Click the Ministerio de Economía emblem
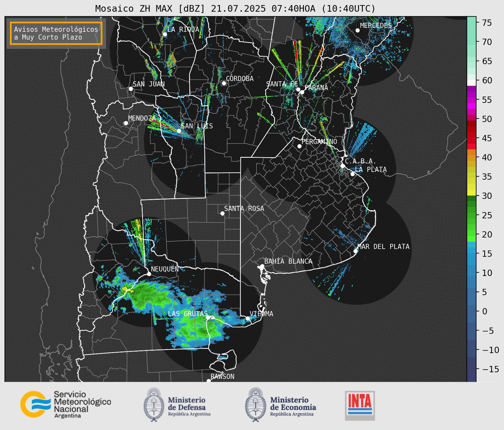Image resolution: width=504 pixels, height=430 pixels. click(x=255, y=405)
